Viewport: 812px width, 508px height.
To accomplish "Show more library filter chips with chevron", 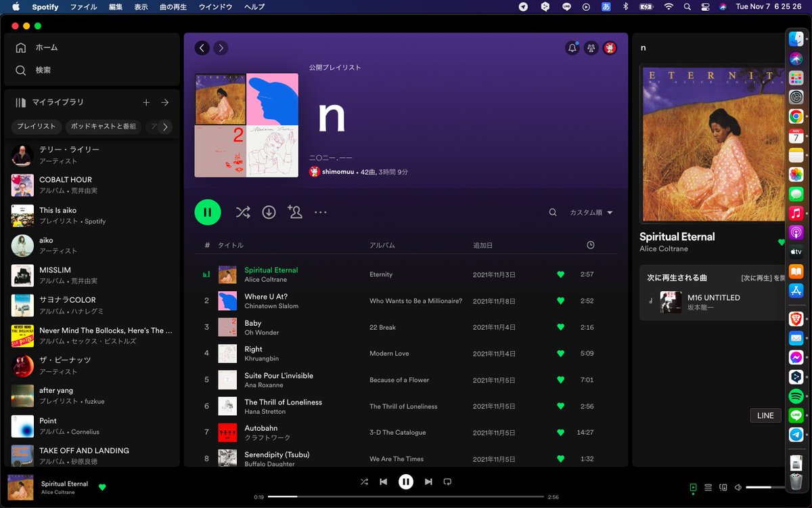I will [x=164, y=127].
